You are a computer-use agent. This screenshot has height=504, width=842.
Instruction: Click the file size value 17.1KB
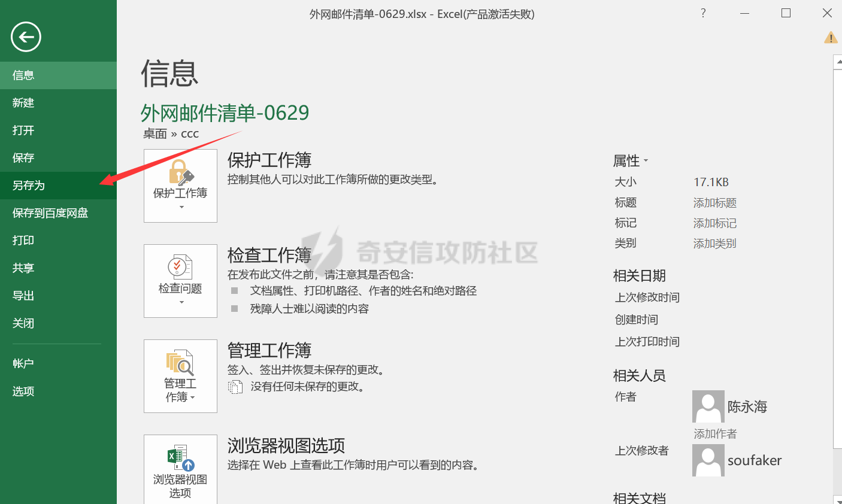point(711,182)
